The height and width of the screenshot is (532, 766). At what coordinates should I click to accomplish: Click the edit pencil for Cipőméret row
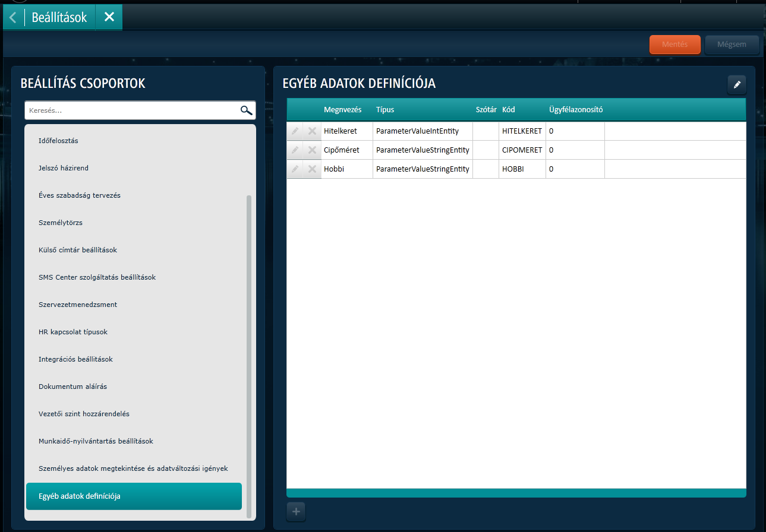295,150
